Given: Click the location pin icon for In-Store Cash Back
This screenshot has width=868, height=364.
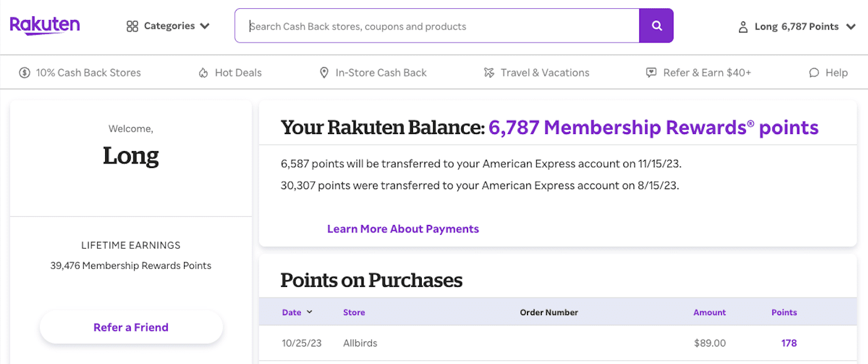Looking at the screenshot, I should [324, 72].
